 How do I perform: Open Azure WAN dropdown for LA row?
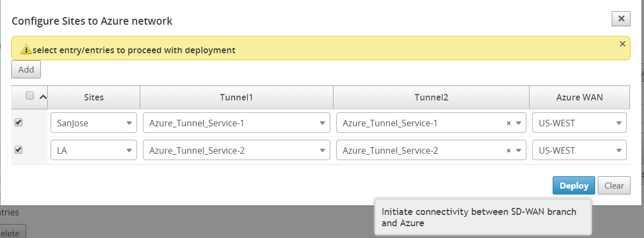(x=580, y=150)
